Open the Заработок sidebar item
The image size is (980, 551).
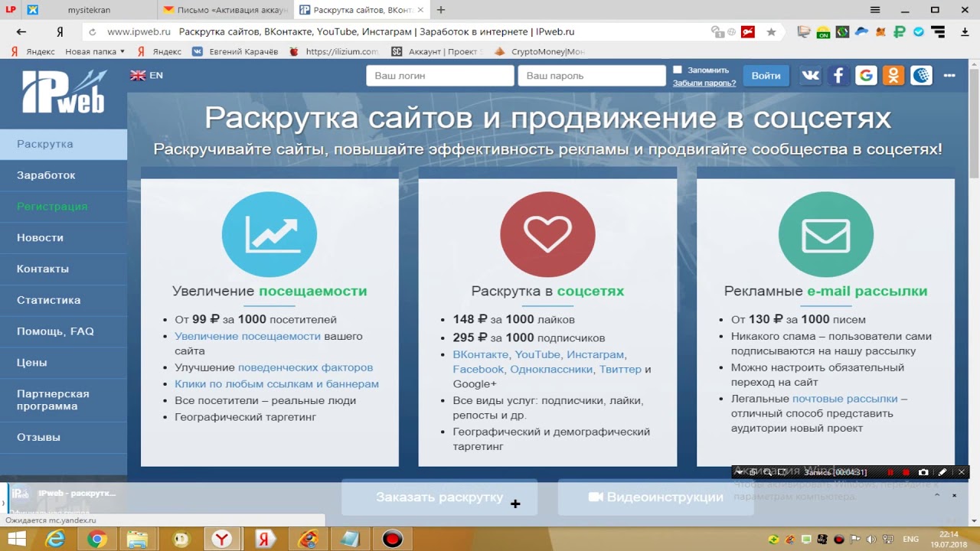(x=64, y=175)
